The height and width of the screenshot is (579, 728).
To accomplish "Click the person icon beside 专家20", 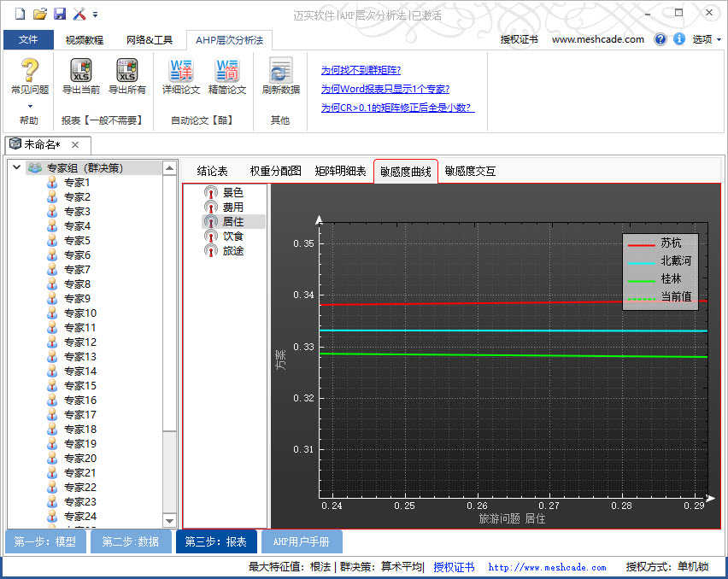I will 52,459.
